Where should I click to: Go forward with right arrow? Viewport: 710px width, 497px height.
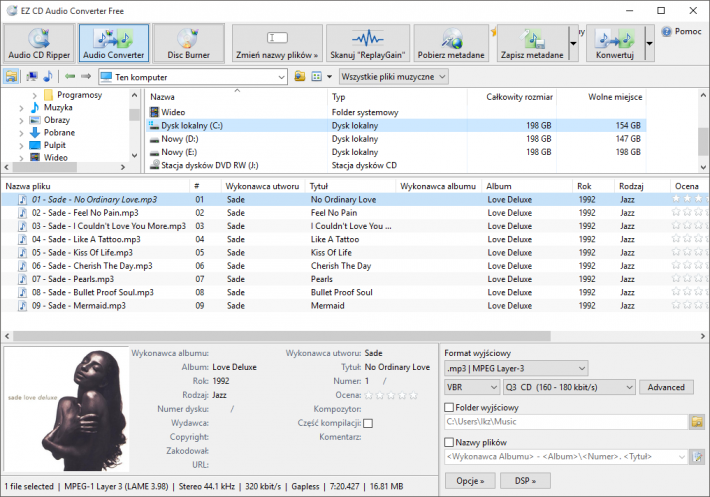(x=86, y=76)
